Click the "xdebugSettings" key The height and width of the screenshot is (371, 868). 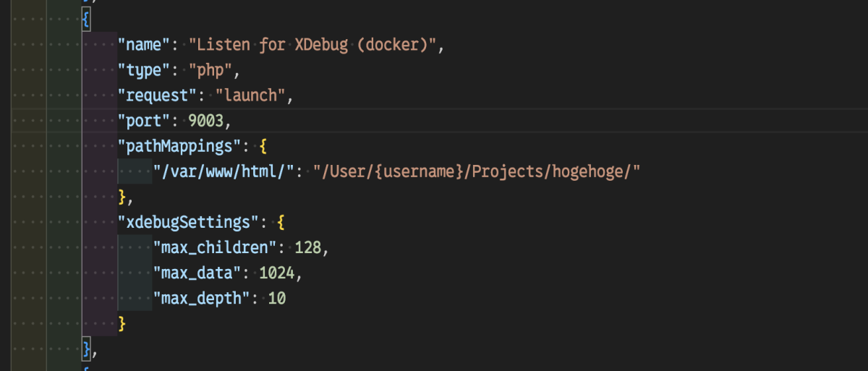pos(188,221)
